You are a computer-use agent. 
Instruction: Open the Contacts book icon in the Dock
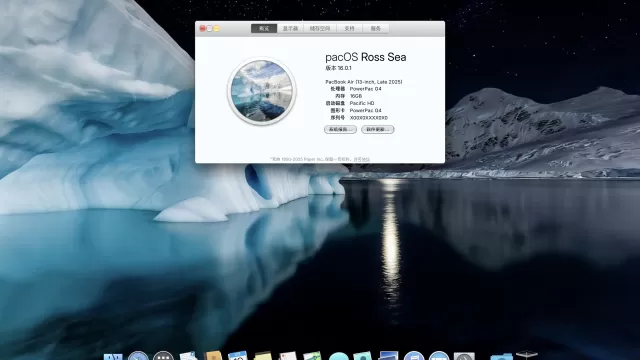[213, 356]
